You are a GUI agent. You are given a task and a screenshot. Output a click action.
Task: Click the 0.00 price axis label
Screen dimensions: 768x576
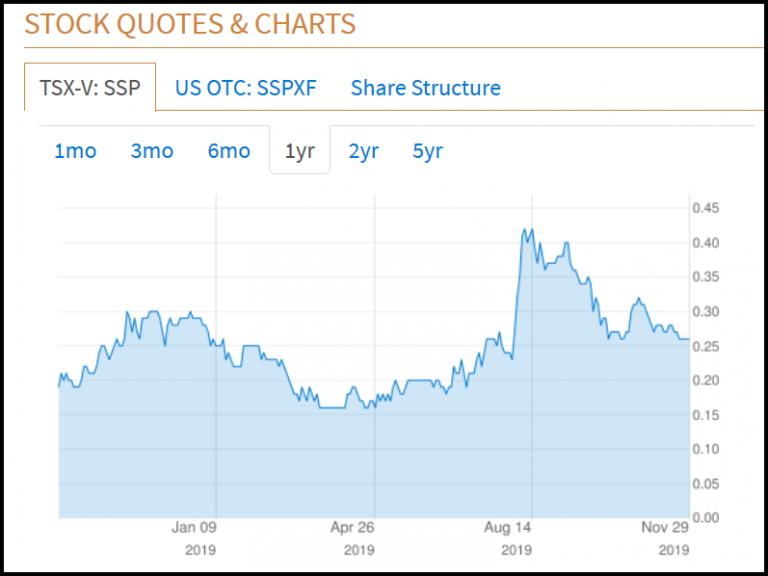[x=706, y=517]
